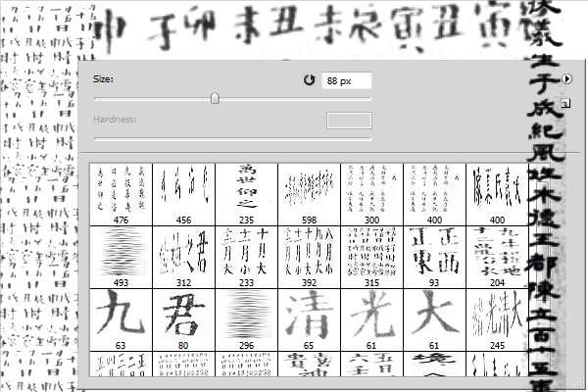Screen dimensions: 588x392
Task: Click the create new brush preset icon
Action: point(565,104)
